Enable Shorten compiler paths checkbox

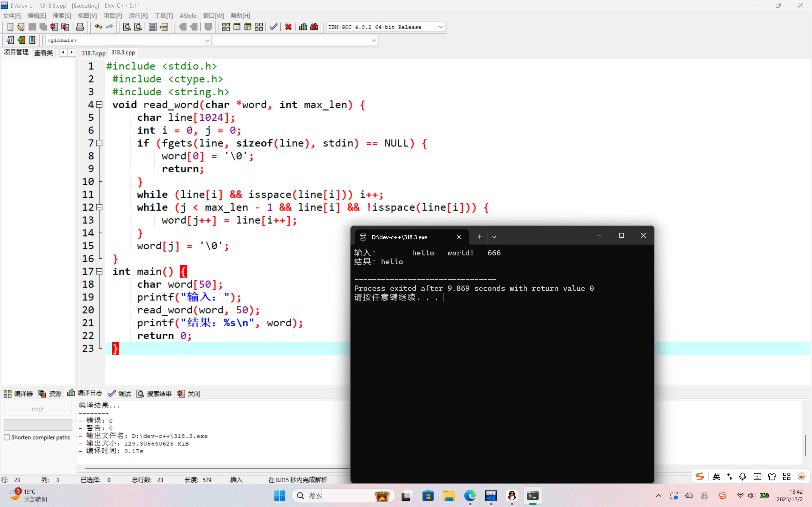[7, 437]
